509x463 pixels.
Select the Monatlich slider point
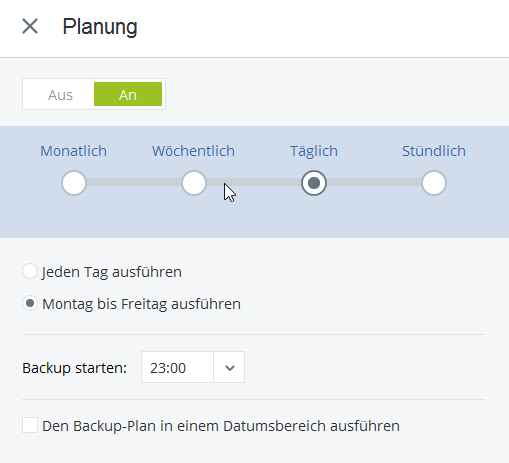(x=74, y=183)
